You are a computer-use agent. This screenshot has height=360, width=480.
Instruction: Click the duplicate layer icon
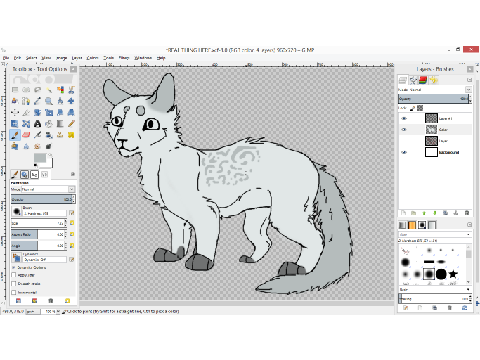pyautogui.click(x=445, y=213)
